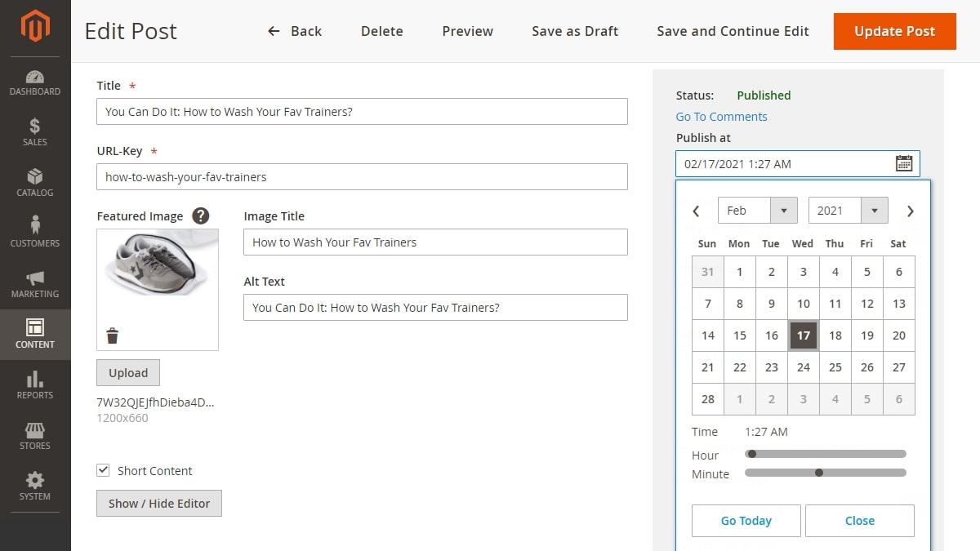Image resolution: width=980 pixels, height=551 pixels.
Task: Select day 10 in calendar
Action: click(804, 304)
